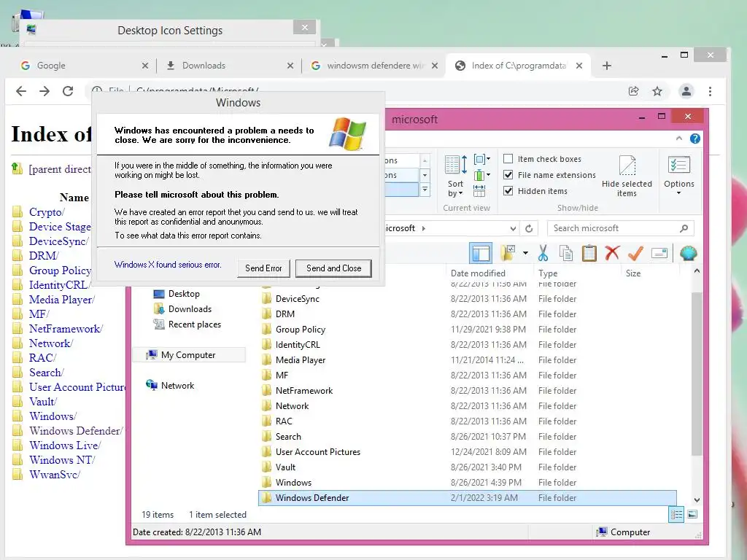Open Classic Shell settings shell icon
747x560 pixels.
click(x=689, y=253)
